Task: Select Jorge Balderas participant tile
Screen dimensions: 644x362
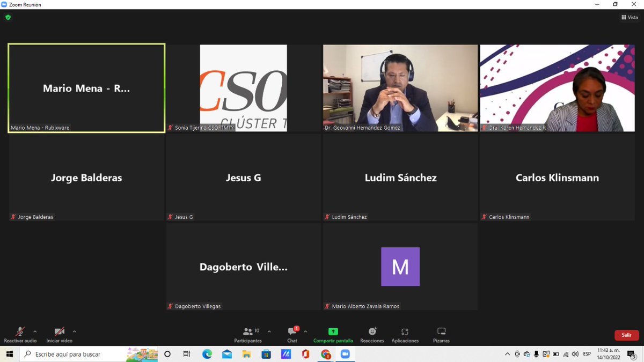Action: [x=86, y=178]
